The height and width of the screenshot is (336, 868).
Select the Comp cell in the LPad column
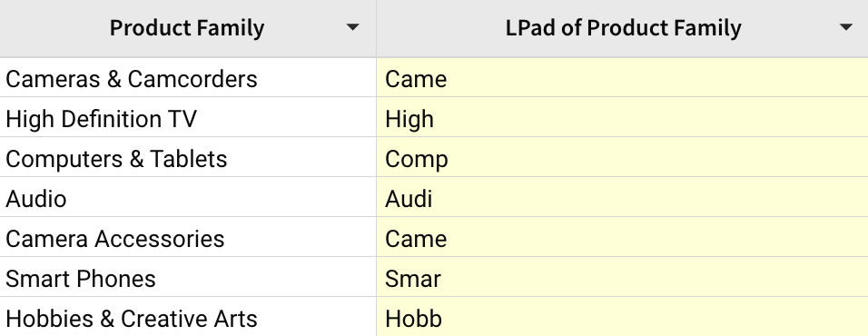622,157
